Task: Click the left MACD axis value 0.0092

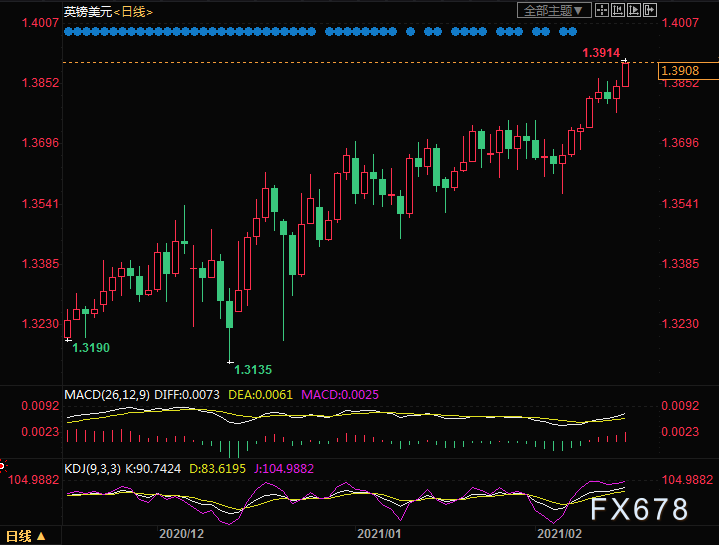Action: 40,406
